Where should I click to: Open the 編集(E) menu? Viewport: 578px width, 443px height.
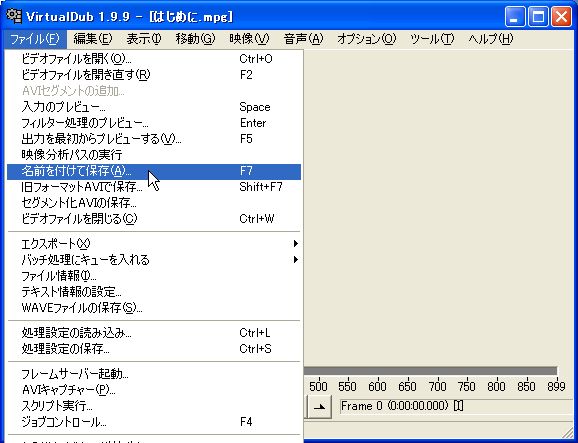point(93,39)
